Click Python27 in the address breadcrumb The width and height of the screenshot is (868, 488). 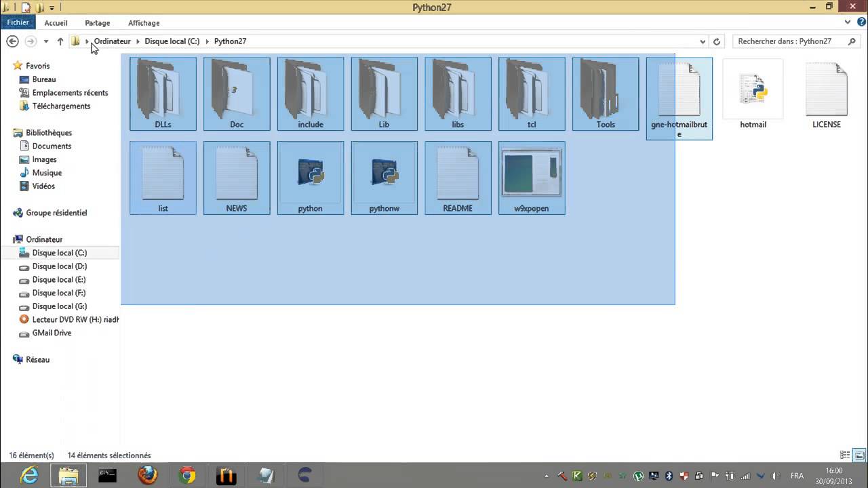click(231, 41)
